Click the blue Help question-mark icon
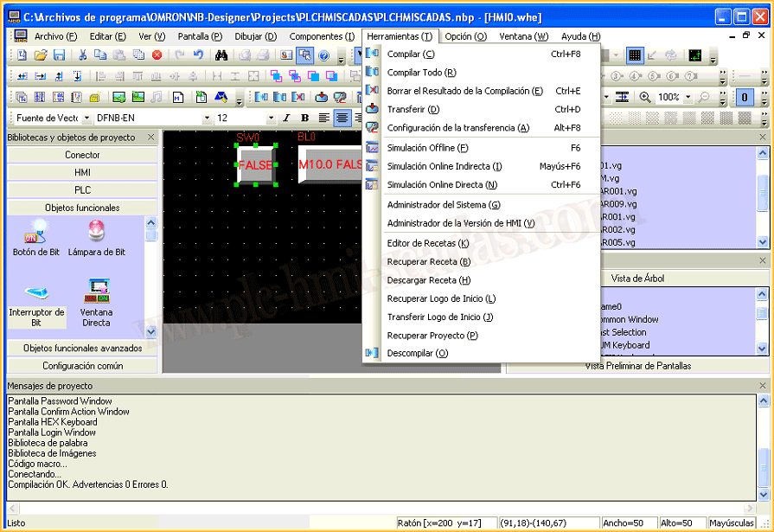The width and height of the screenshot is (774, 532). pos(323,54)
